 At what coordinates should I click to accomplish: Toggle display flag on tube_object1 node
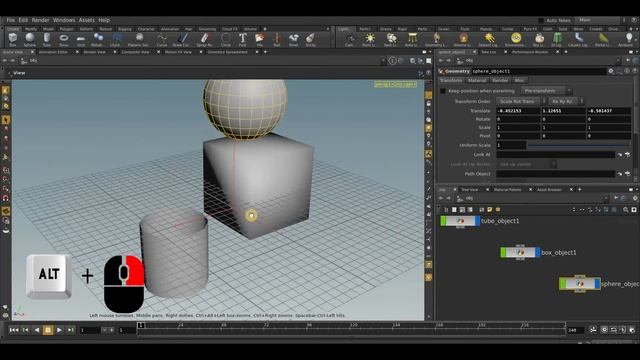coord(478,221)
